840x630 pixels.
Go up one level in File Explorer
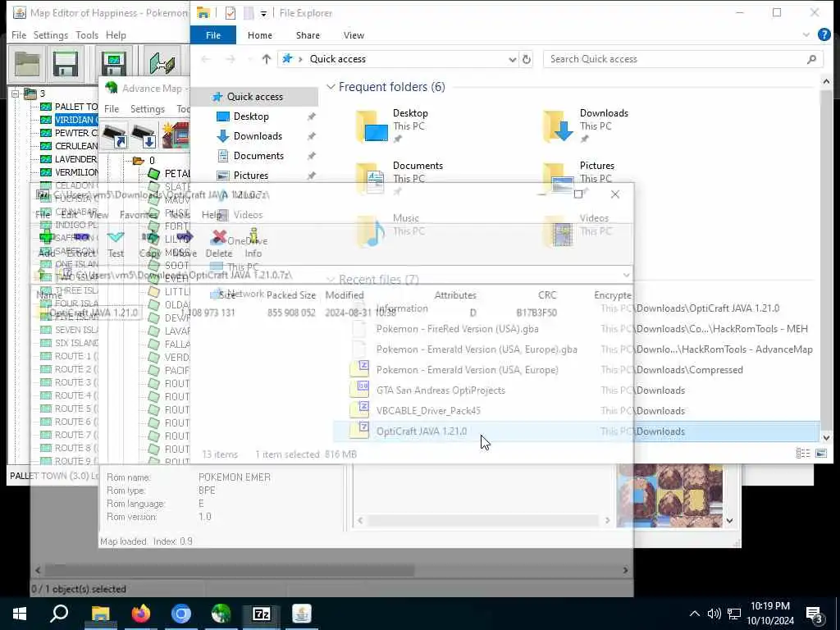click(267, 59)
